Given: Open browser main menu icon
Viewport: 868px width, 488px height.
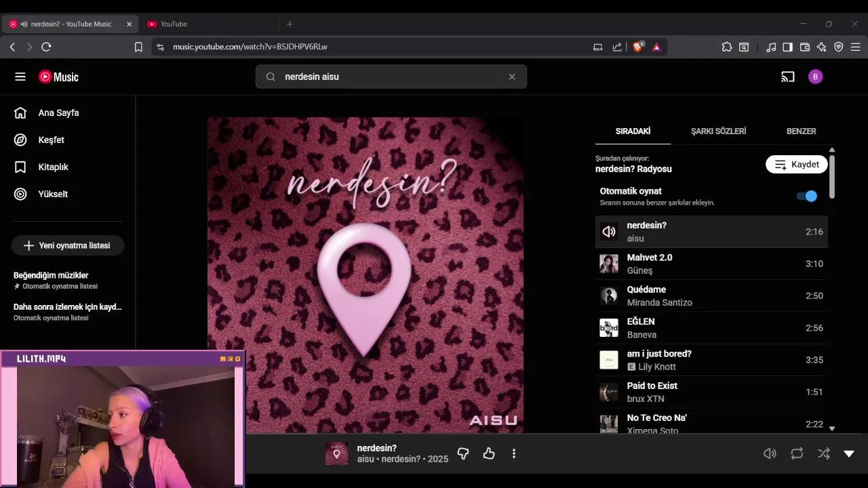Looking at the screenshot, I should pyautogui.click(x=856, y=47).
